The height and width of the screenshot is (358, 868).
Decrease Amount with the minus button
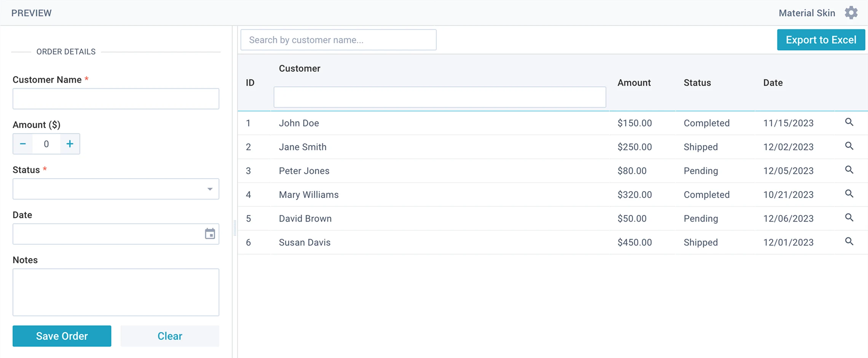(23, 144)
